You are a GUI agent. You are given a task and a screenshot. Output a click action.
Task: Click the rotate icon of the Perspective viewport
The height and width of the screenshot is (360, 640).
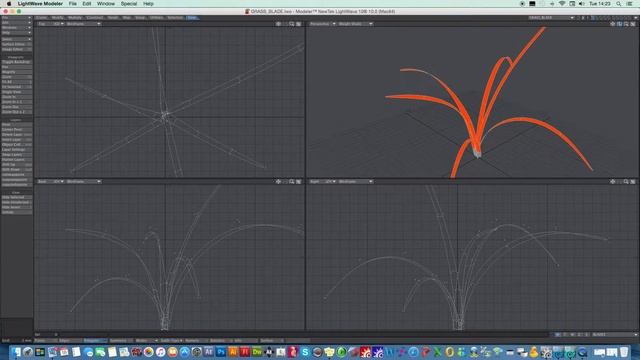click(620, 24)
